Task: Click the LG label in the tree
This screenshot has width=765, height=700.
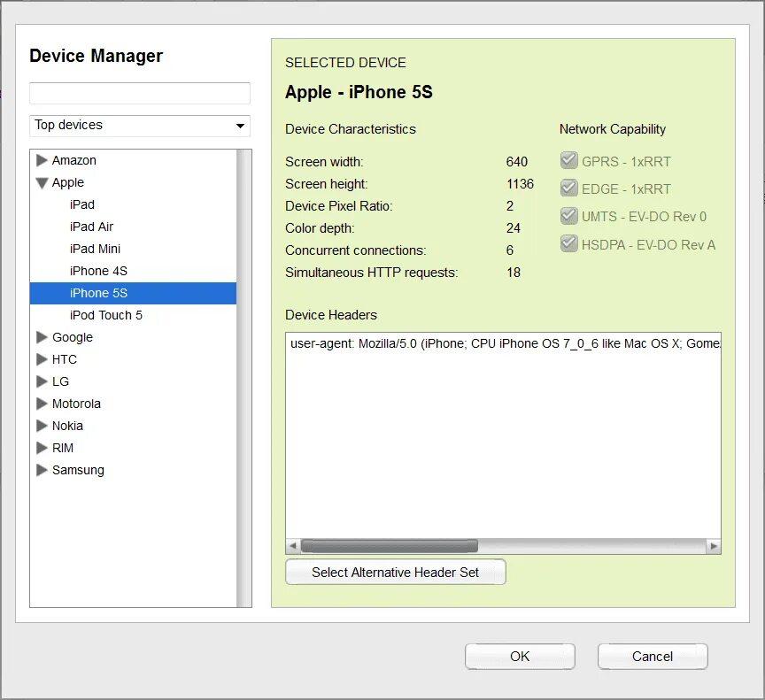Action: pyautogui.click(x=60, y=381)
